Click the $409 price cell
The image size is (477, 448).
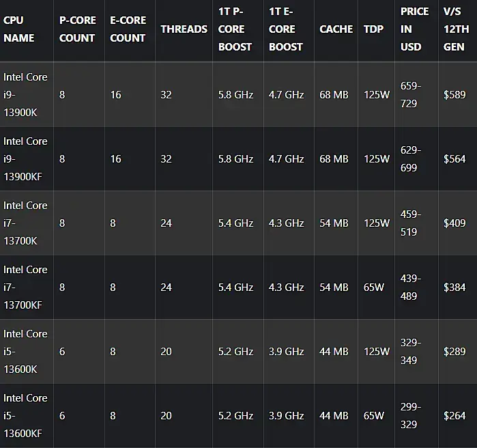[454, 223]
